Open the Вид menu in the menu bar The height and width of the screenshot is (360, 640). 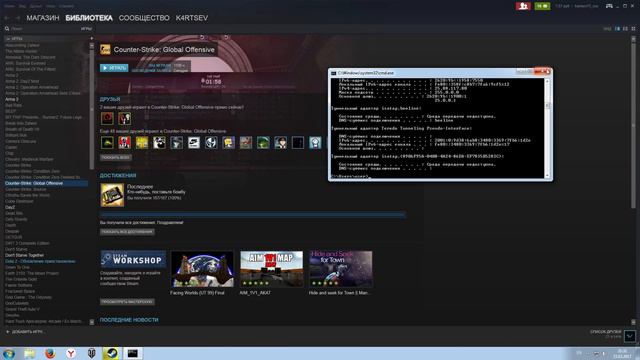[x=22, y=6]
